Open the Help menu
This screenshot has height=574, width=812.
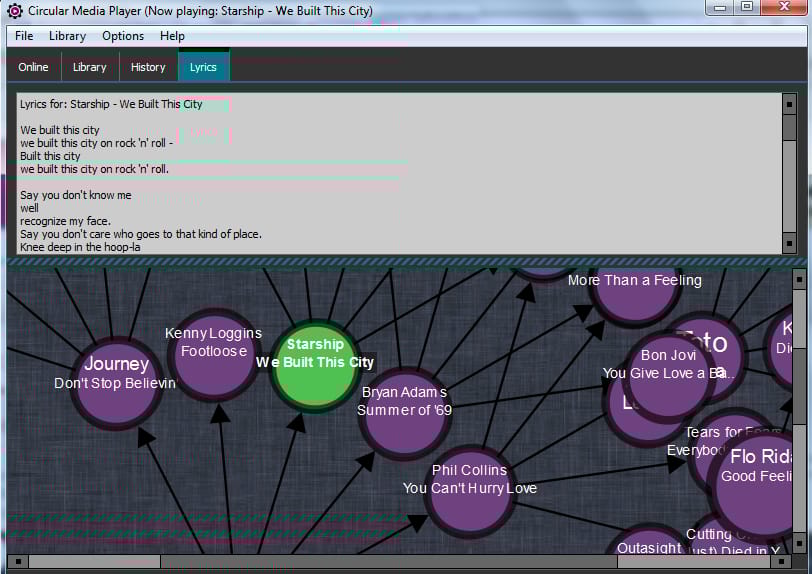tap(172, 36)
